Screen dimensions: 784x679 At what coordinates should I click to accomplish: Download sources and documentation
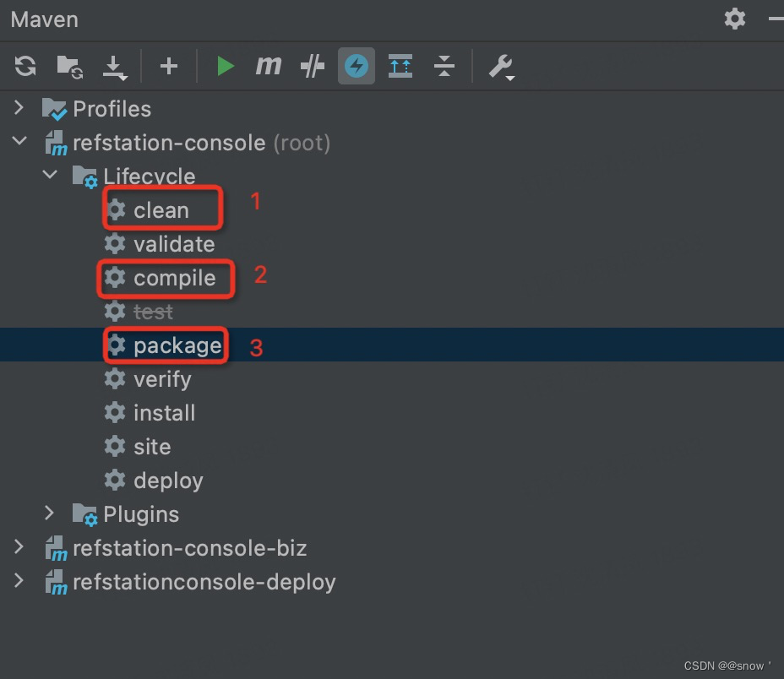tap(115, 66)
